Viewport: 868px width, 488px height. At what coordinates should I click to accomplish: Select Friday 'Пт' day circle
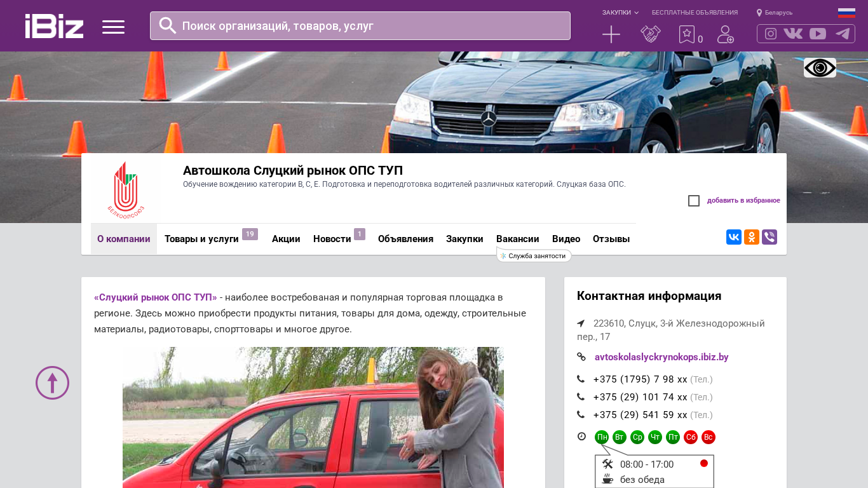pos(673,437)
